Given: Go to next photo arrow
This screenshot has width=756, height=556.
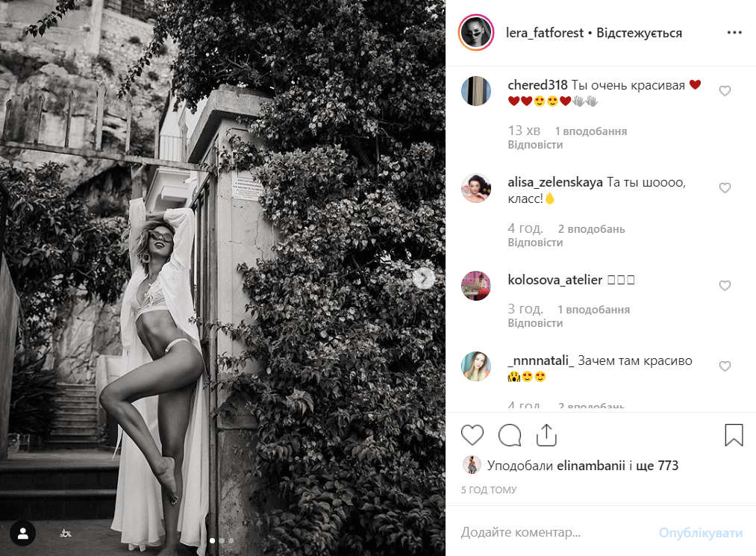Looking at the screenshot, I should pyautogui.click(x=424, y=278).
